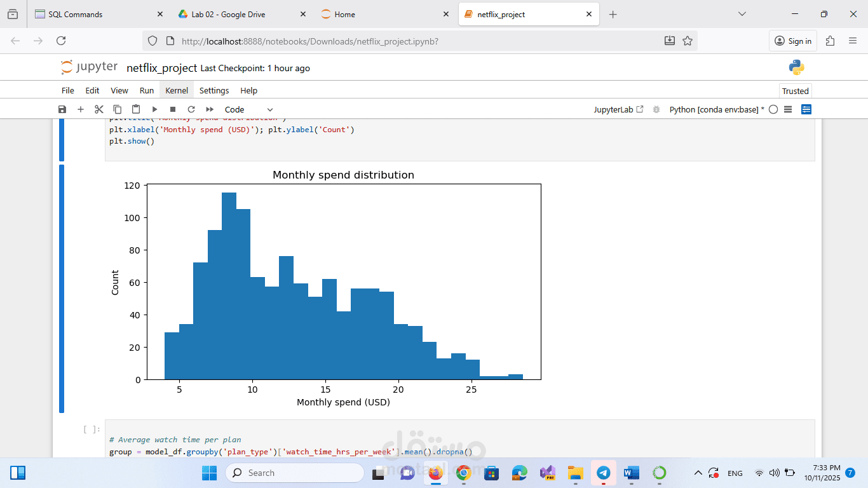Open the Settings menu
This screenshot has width=868, height=488.
click(x=214, y=90)
